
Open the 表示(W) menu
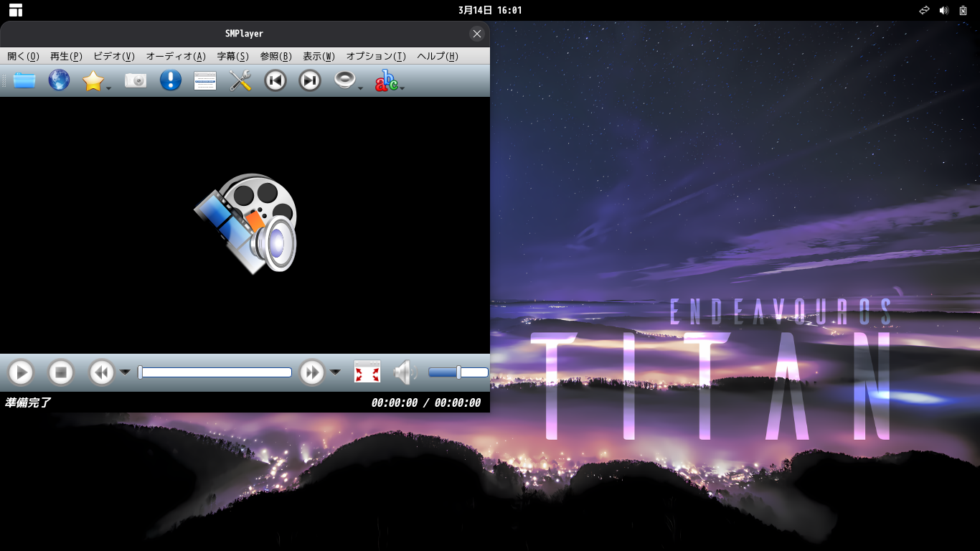coord(319,57)
